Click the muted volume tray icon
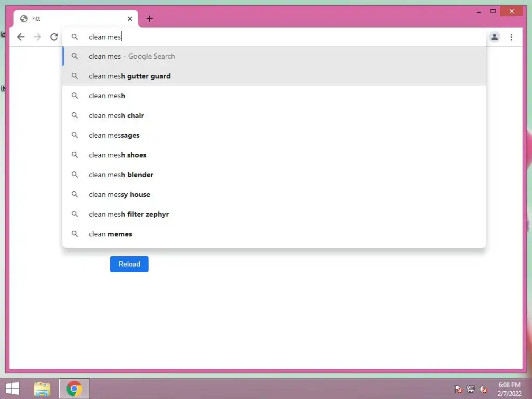The height and width of the screenshot is (399, 532). click(483, 389)
